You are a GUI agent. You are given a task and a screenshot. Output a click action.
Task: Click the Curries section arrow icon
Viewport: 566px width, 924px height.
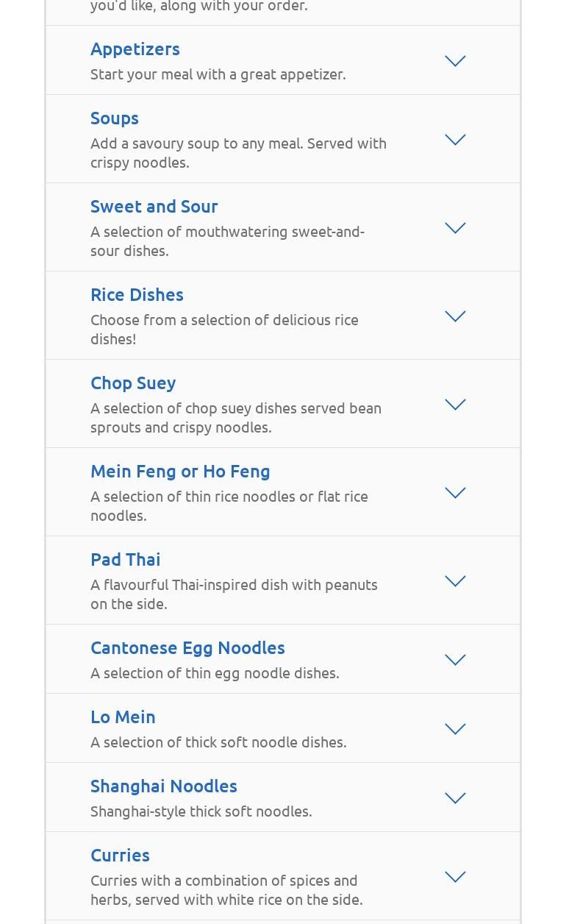coord(455,877)
